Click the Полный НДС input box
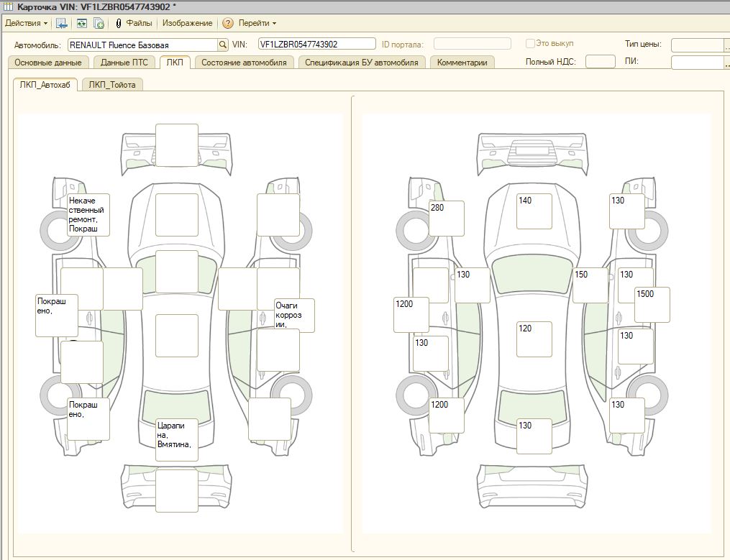The width and height of the screenshot is (730, 560). pyautogui.click(x=600, y=62)
